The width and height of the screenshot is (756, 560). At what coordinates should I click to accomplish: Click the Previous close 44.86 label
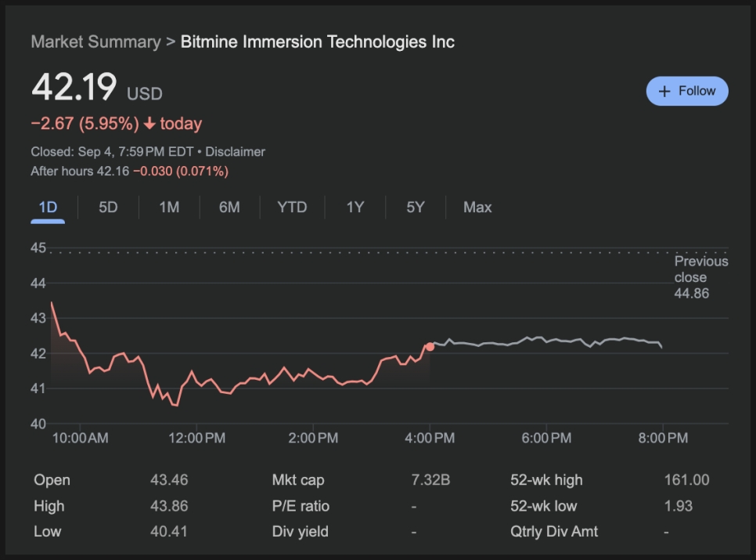click(x=701, y=277)
